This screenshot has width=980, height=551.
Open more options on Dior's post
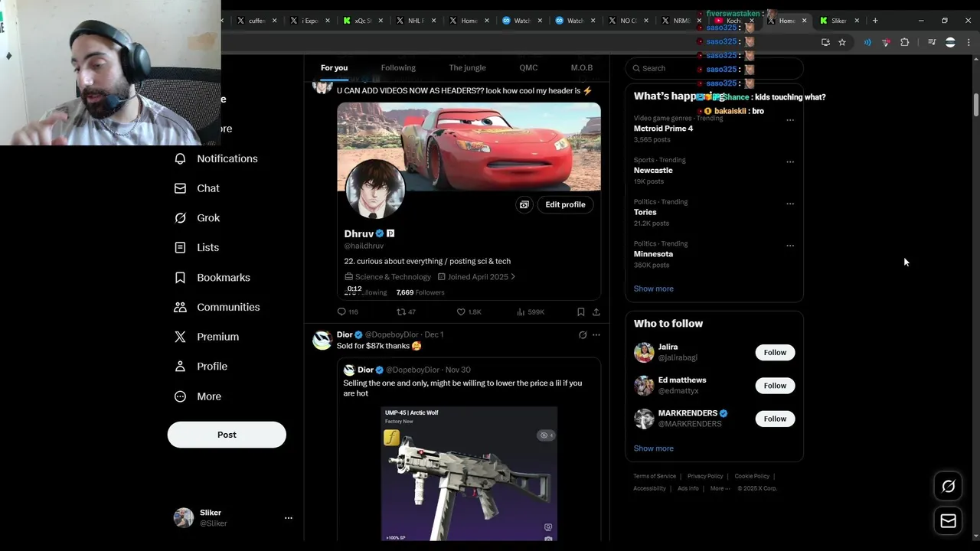596,334
